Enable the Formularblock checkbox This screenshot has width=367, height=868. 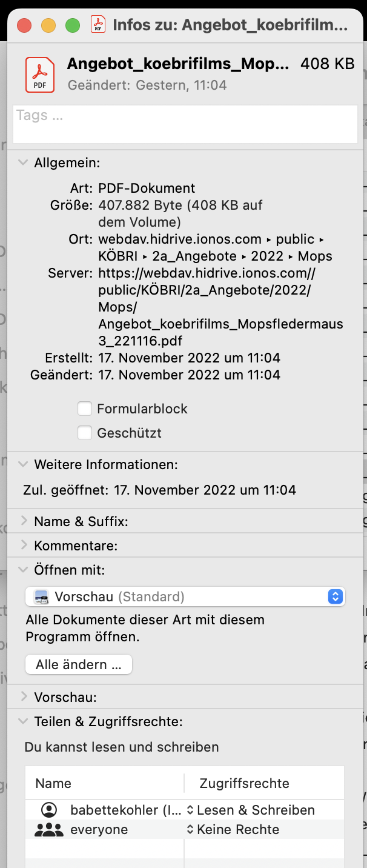point(85,409)
